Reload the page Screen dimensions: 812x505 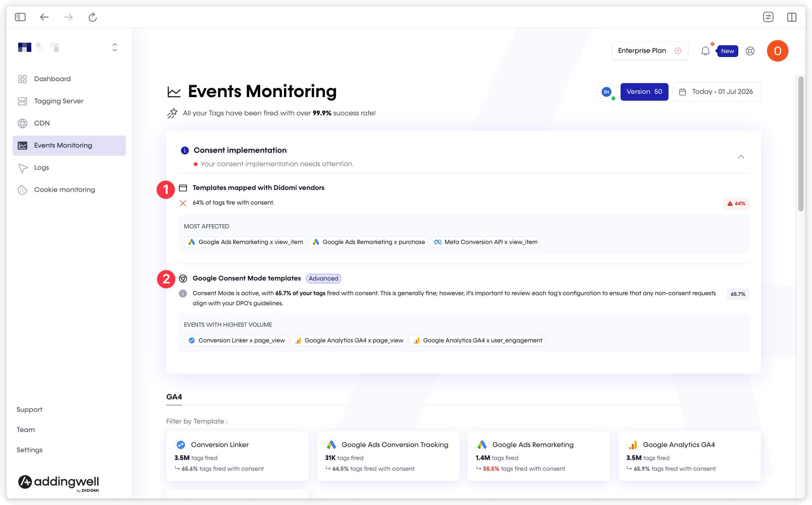pyautogui.click(x=93, y=17)
